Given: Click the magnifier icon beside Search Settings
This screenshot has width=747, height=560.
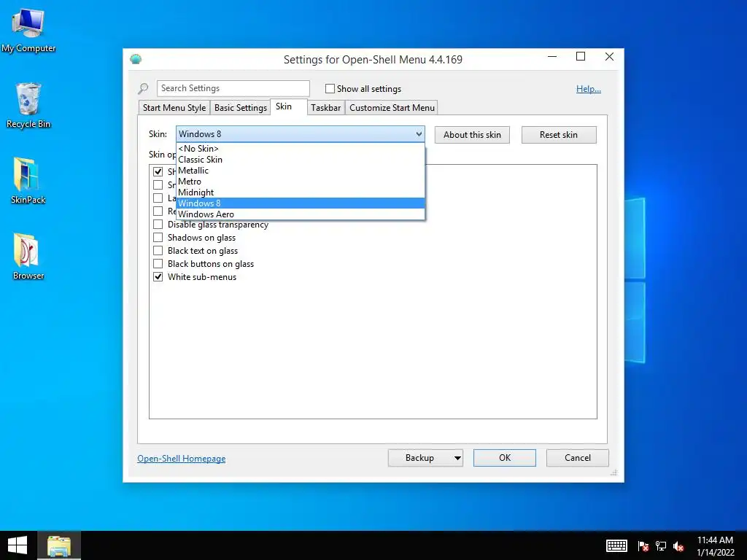Looking at the screenshot, I should point(143,88).
